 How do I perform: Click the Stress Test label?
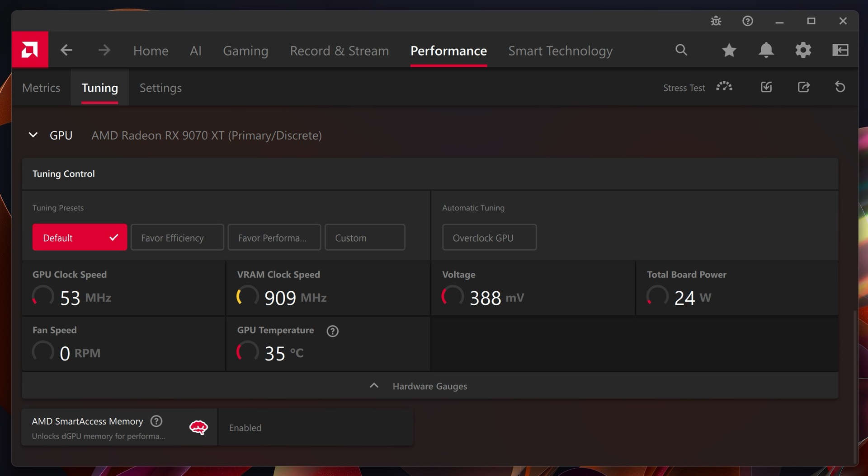pos(684,88)
